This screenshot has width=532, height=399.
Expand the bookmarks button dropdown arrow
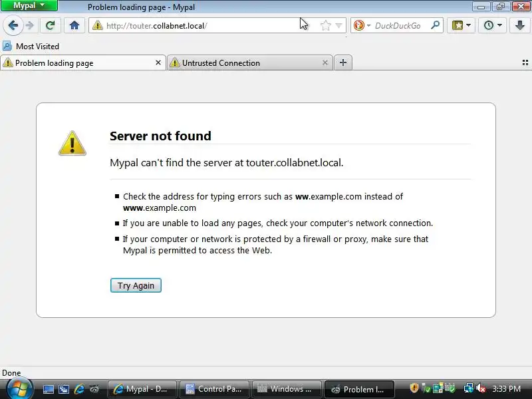[x=469, y=25]
